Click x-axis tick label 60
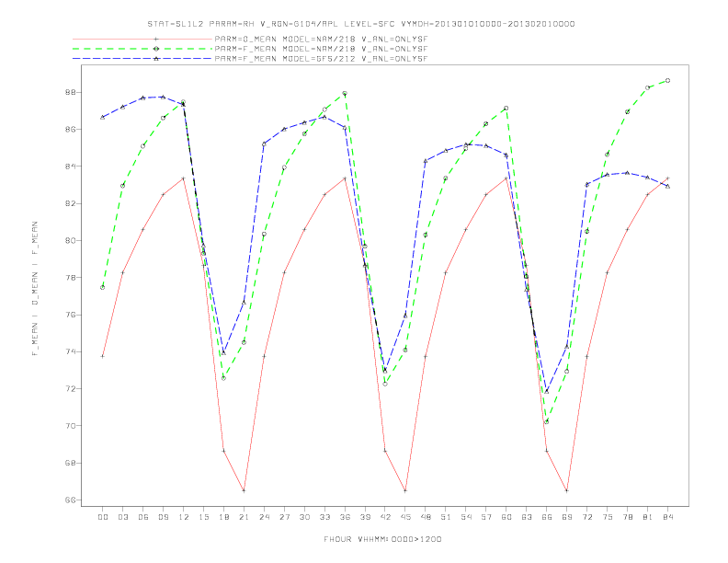Screen dimensions: 728x563 click(x=506, y=517)
